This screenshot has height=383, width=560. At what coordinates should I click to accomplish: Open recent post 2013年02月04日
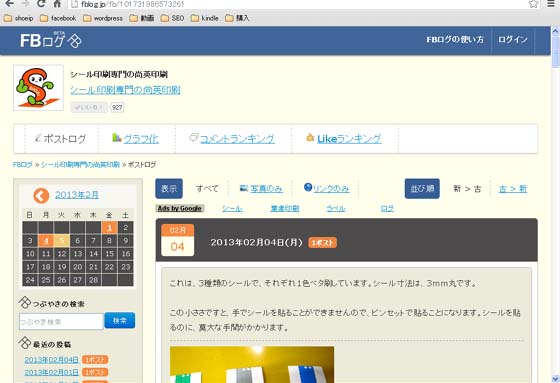click(x=51, y=360)
